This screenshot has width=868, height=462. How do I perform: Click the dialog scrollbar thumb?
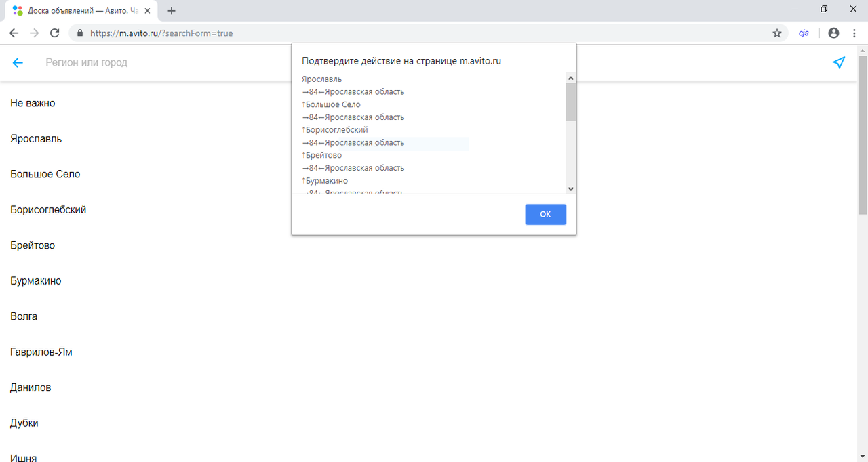(571, 102)
